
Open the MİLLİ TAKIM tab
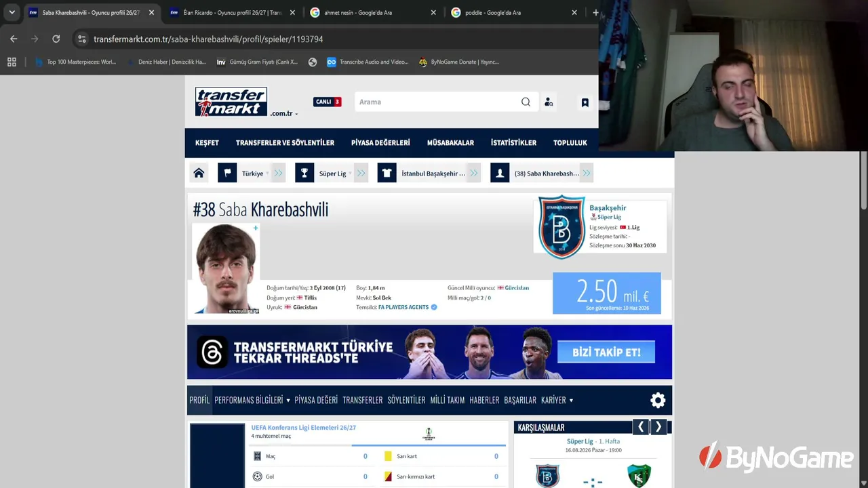point(448,401)
